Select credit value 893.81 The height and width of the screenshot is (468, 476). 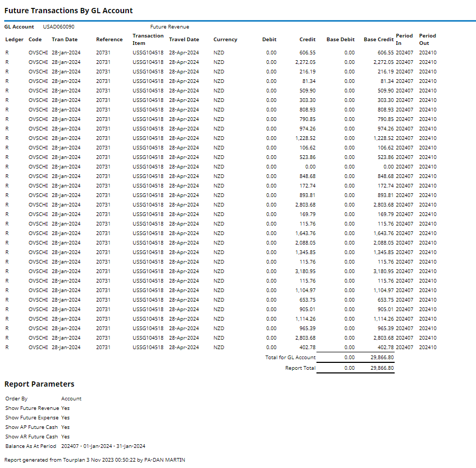click(307, 195)
